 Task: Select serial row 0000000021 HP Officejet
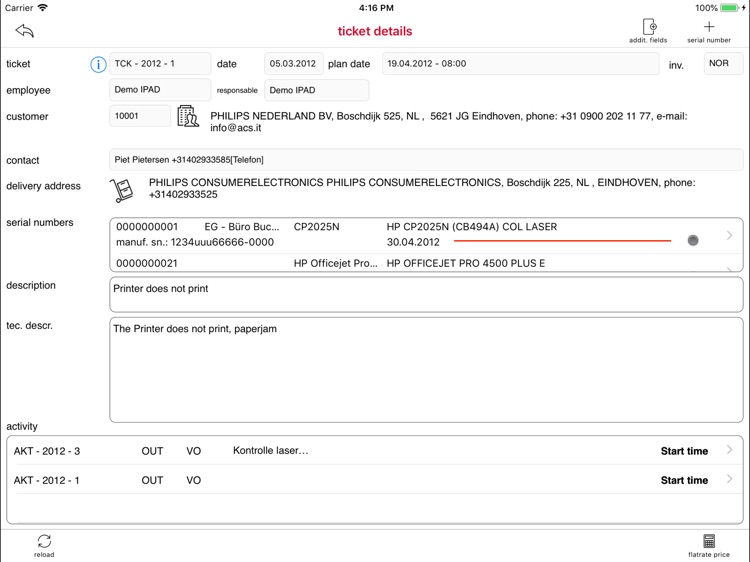pyautogui.click(x=426, y=264)
